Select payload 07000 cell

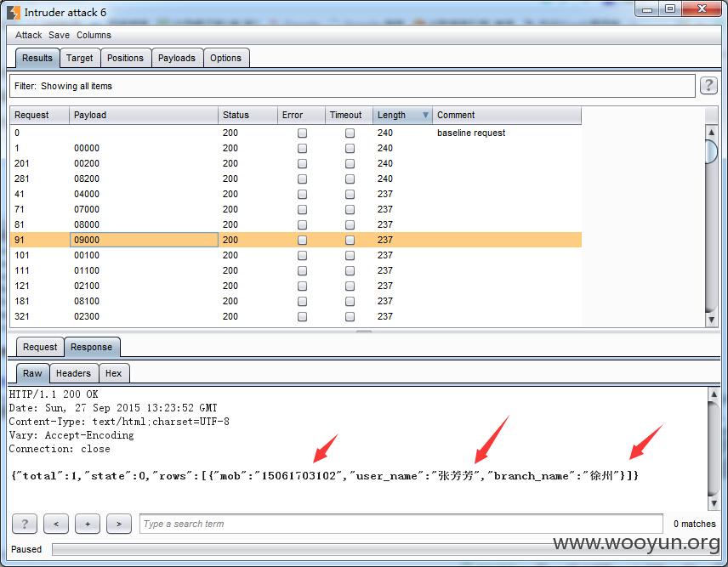click(x=144, y=209)
